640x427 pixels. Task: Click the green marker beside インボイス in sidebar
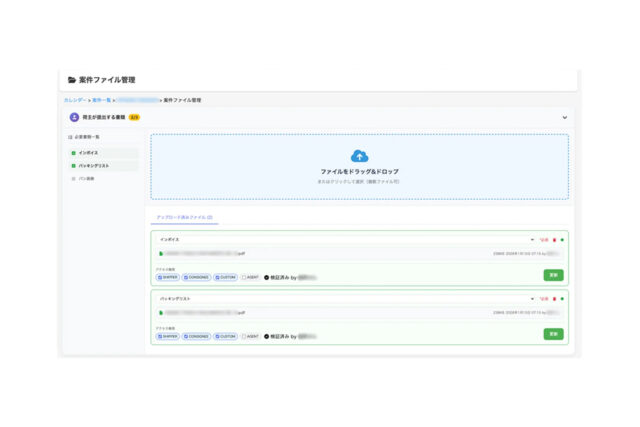click(73, 153)
